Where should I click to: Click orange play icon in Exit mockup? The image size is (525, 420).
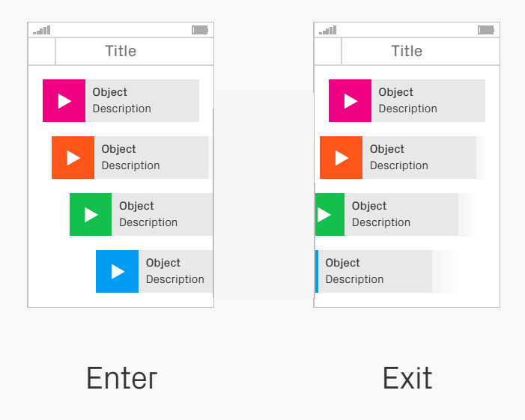pos(342,158)
